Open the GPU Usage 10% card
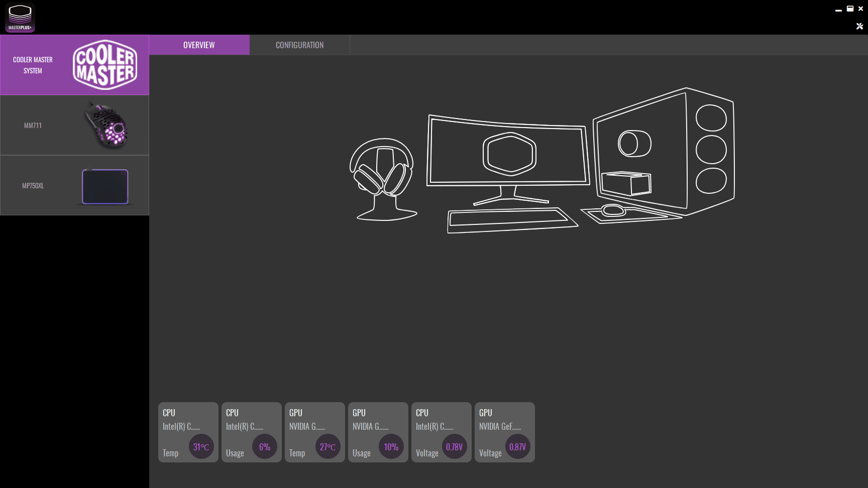Screen dimensions: 868x488 pos(378,432)
